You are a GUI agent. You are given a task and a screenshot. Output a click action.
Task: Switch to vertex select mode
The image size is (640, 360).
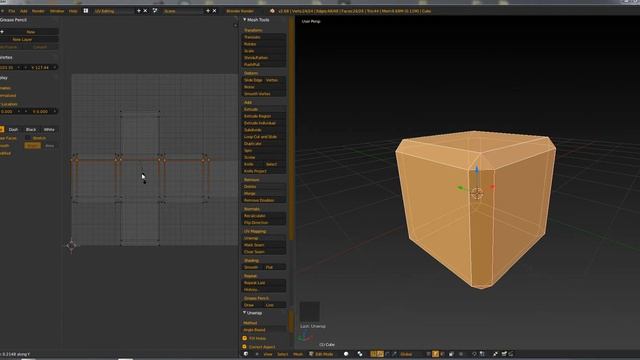(429, 354)
